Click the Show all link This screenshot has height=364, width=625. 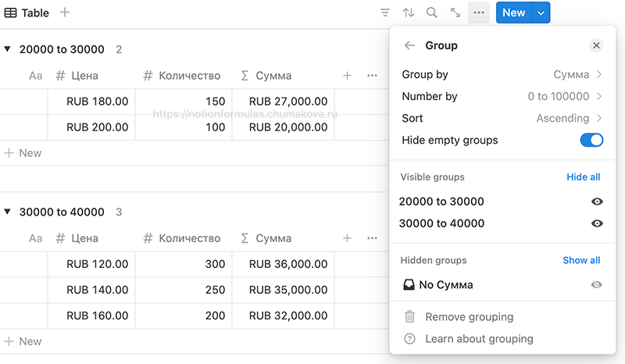[x=581, y=260]
